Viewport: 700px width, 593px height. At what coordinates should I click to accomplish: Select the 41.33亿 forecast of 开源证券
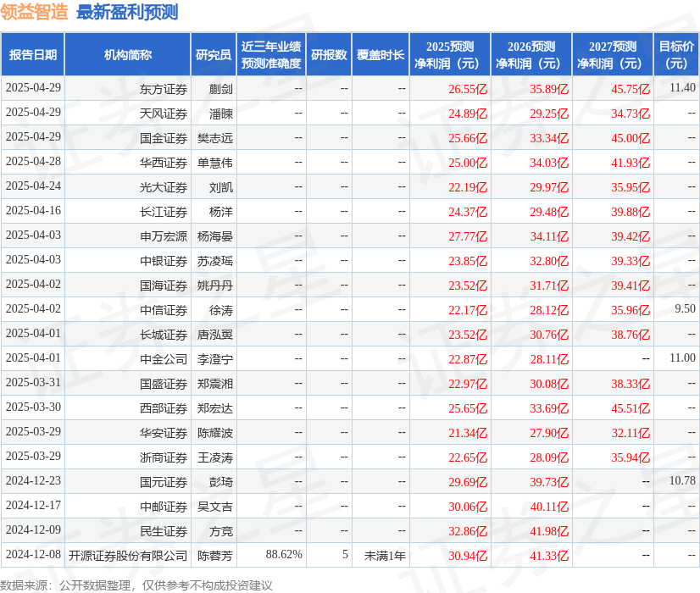(x=547, y=556)
